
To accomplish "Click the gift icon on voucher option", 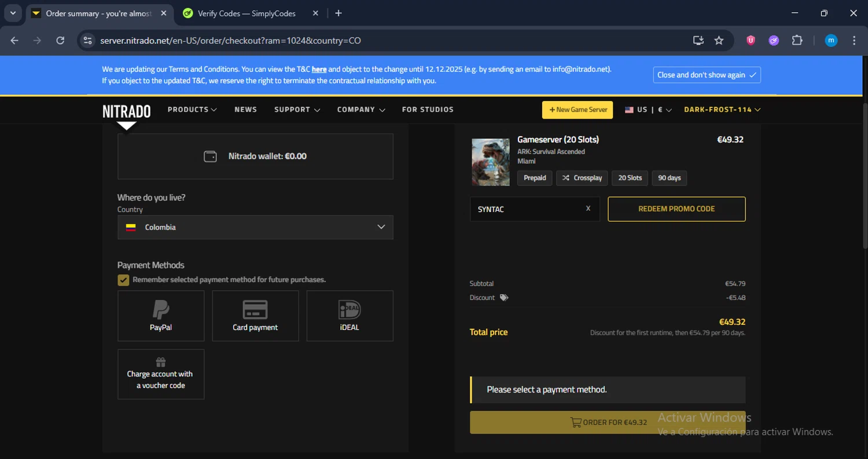I will 161,362.
